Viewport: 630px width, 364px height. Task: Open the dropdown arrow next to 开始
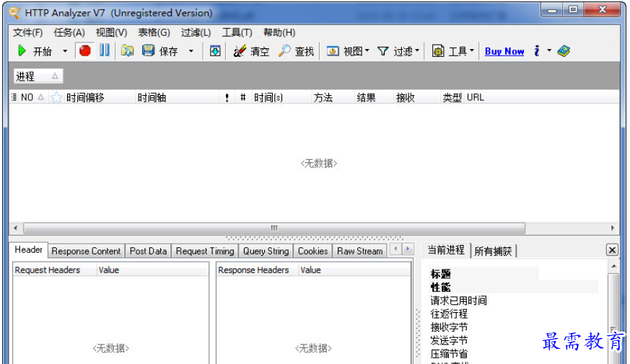coord(65,51)
